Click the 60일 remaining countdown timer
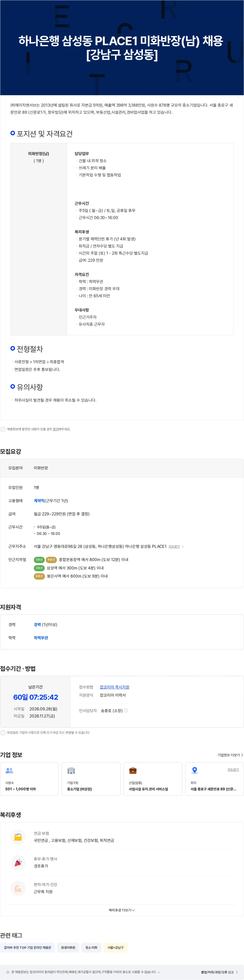This screenshot has height=980, width=244. click(35, 697)
